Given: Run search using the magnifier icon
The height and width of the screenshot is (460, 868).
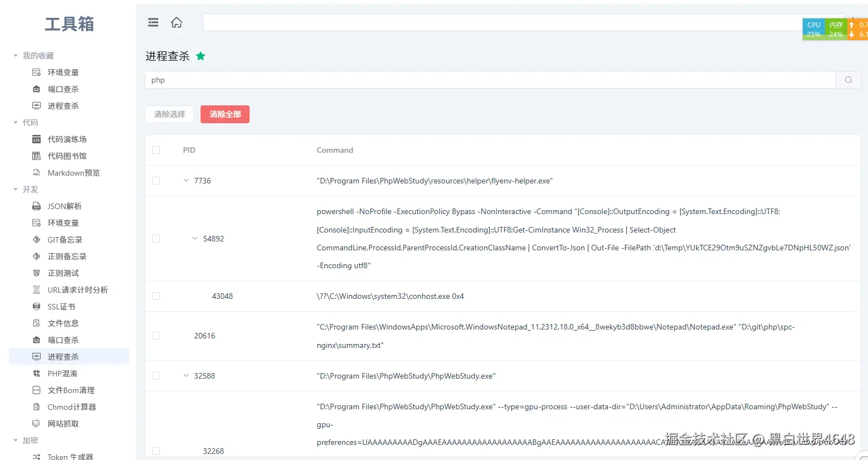Looking at the screenshot, I should [848, 80].
